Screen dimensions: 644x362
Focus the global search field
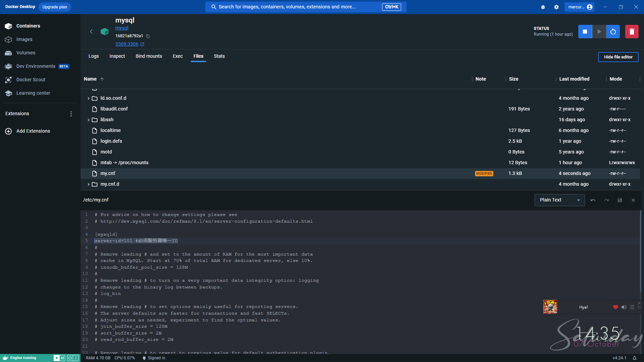306,7
